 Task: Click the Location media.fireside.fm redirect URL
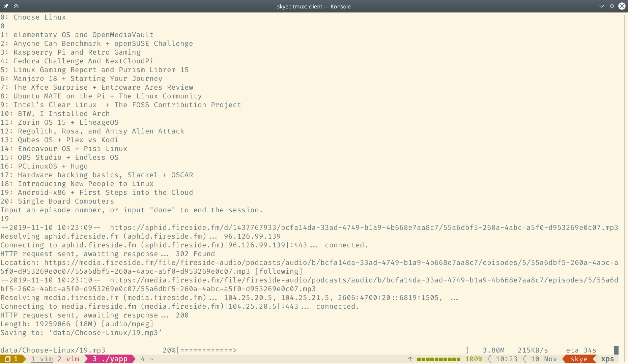tap(309, 267)
